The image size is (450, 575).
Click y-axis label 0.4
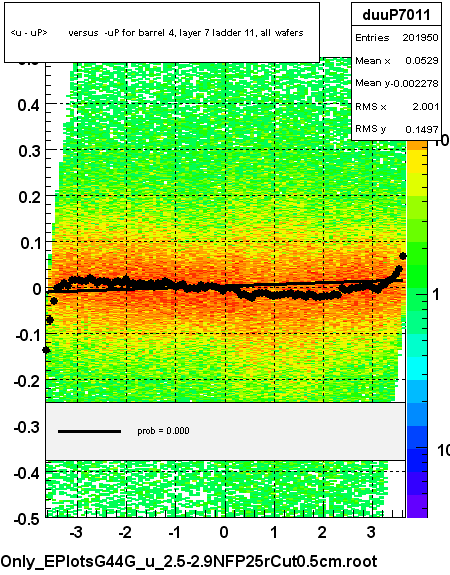[x=29, y=106]
